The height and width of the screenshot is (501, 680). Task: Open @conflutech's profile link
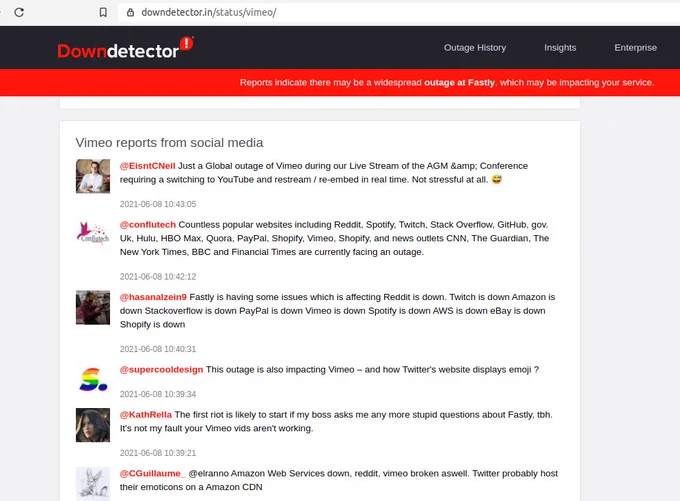tap(148, 225)
